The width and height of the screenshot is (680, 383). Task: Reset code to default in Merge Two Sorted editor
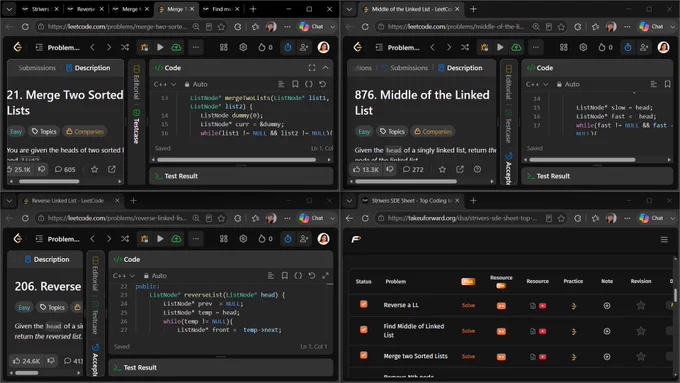point(322,84)
